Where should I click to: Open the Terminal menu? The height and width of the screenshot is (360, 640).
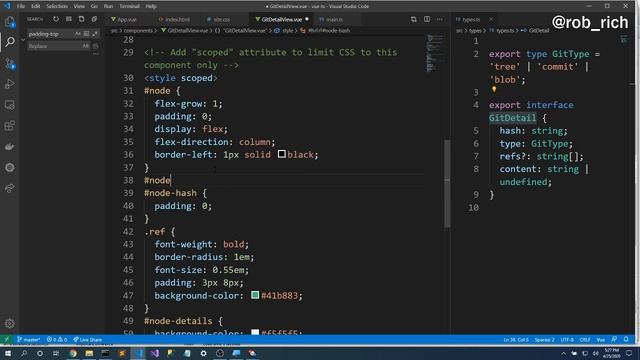[129, 6]
